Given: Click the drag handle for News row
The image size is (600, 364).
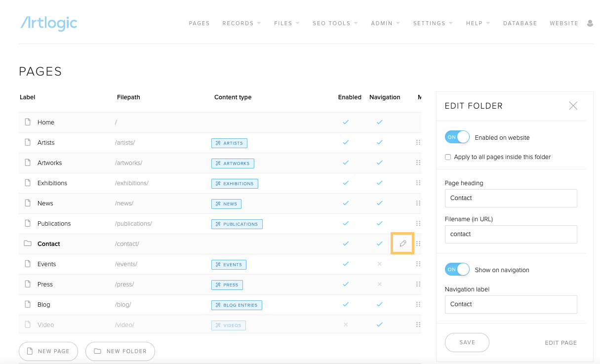Looking at the screenshot, I should pos(418,203).
